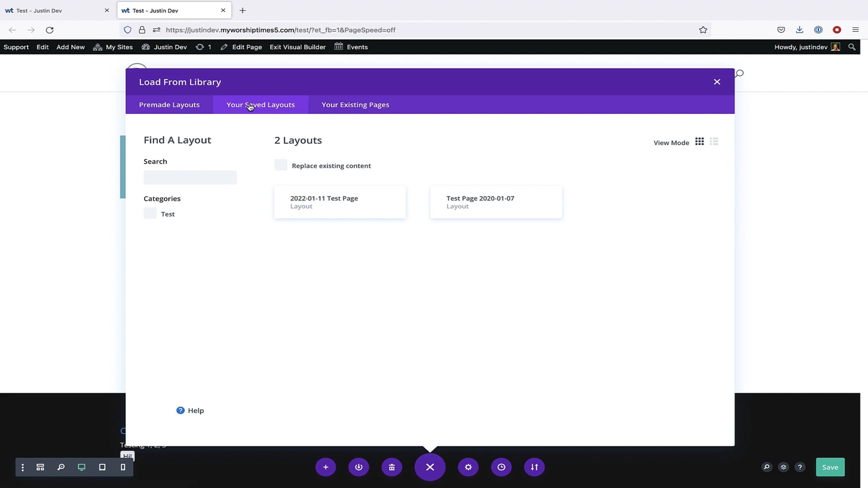Check the Test category checkbox
The image size is (868, 488).
click(150, 213)
